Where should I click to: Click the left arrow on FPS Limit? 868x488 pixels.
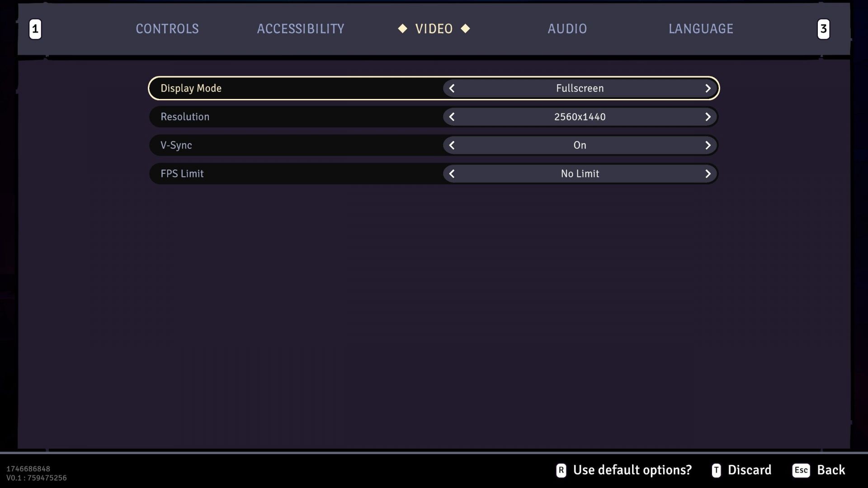[x=453, y=174]
